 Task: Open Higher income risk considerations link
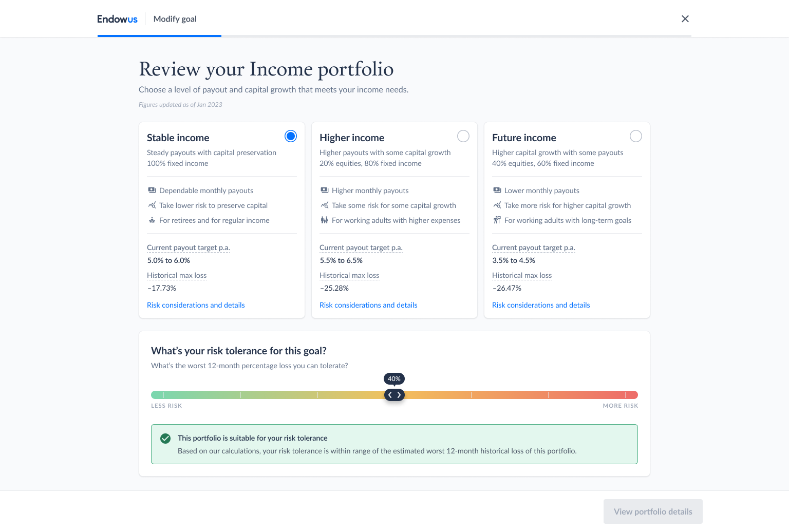(x=368, y=305)
